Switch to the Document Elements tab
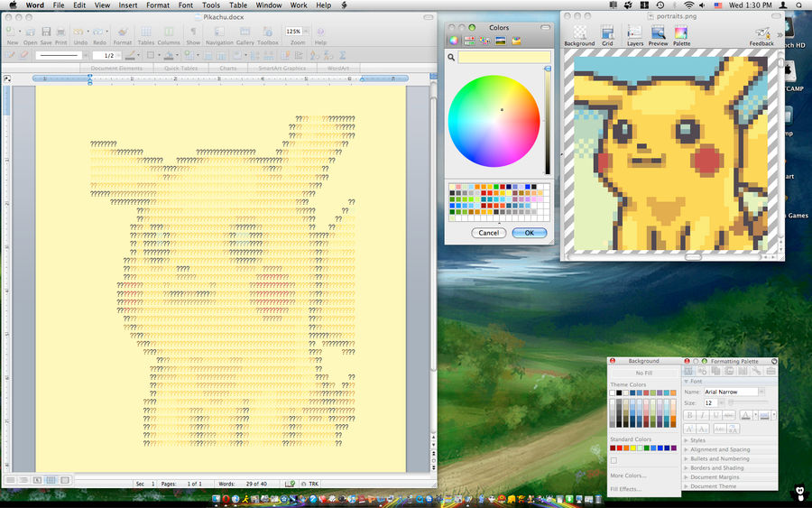 click(116, 68)
